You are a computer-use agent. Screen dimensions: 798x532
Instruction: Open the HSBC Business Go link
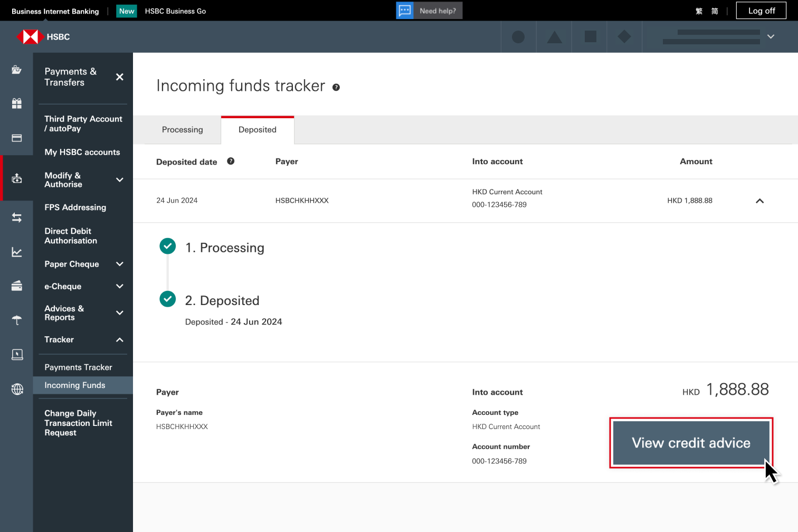pos(175,11)
